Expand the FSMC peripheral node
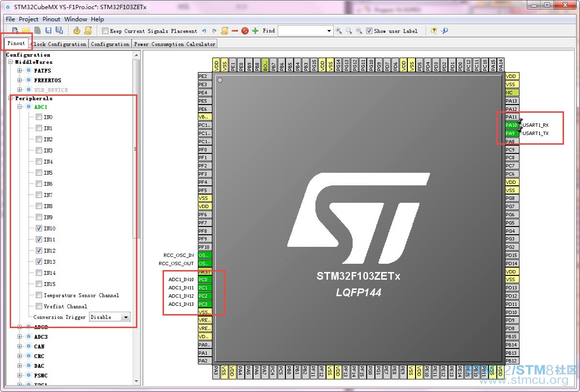The image size is (580, 392). pos(20,375)
